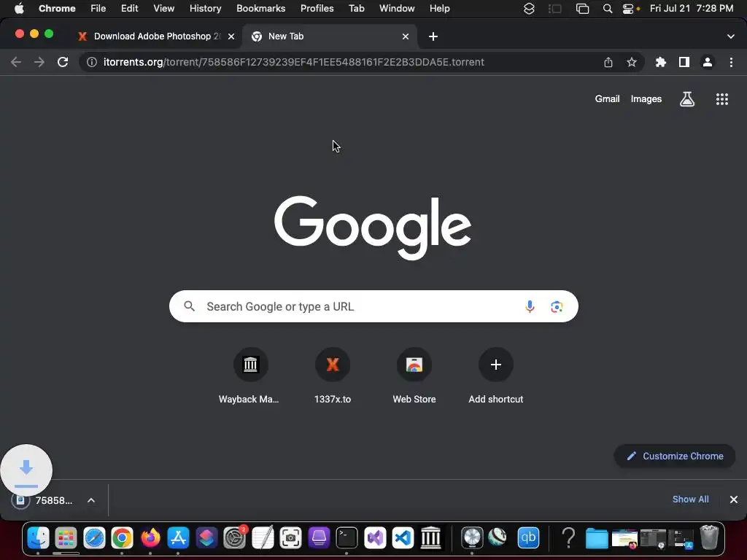Click the address bar URL
747x560 pixels.
click(293, 62)
